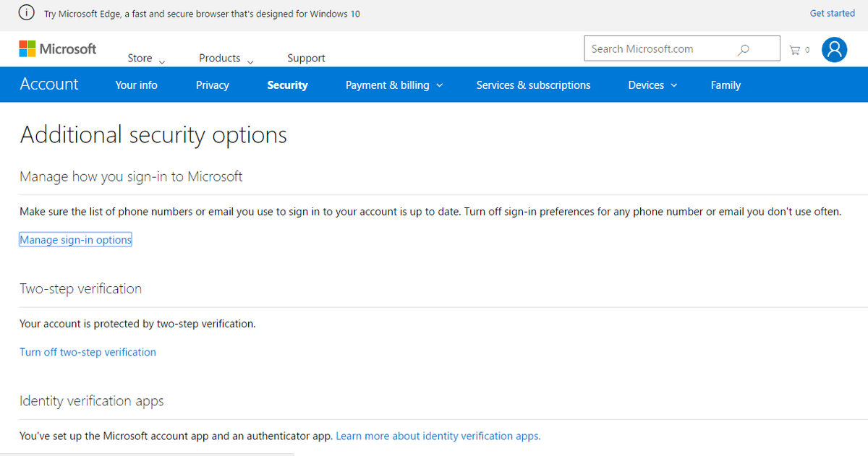The width and height of the screenshot is (868, 456).
Task: Switch to the Your info tab
Action: click(x=136, y=85)
